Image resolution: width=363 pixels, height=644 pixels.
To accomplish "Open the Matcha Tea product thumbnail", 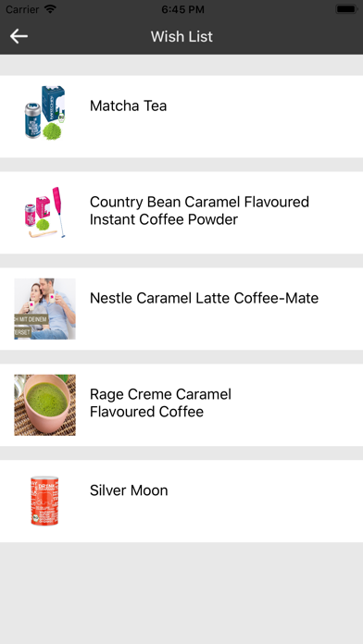I will [x=44, y=113].
